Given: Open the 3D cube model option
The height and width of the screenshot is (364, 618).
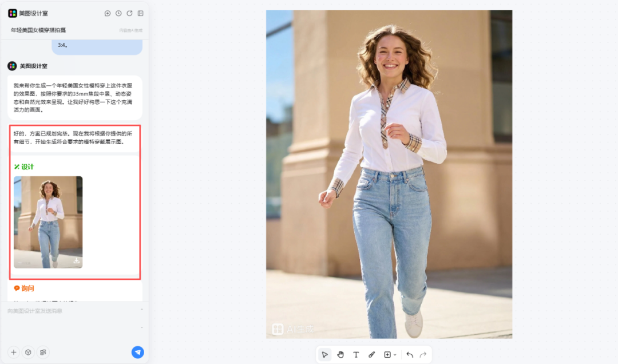Looking at the screenshot, I should pyautogui.click(x=28, y=352).
